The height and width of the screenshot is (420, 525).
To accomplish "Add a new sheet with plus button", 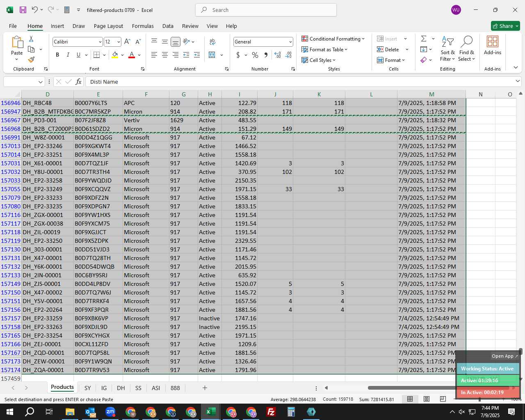I will pyautogui.click(x=205, y=388).
